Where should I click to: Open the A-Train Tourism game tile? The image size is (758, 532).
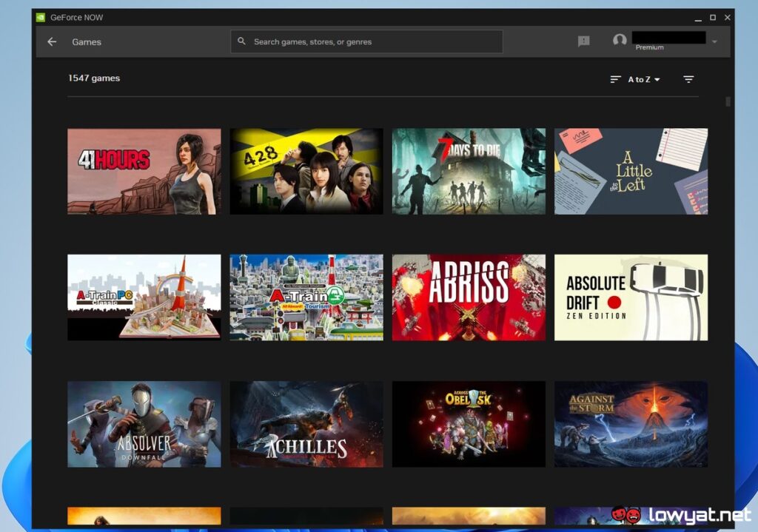point(306,297)
